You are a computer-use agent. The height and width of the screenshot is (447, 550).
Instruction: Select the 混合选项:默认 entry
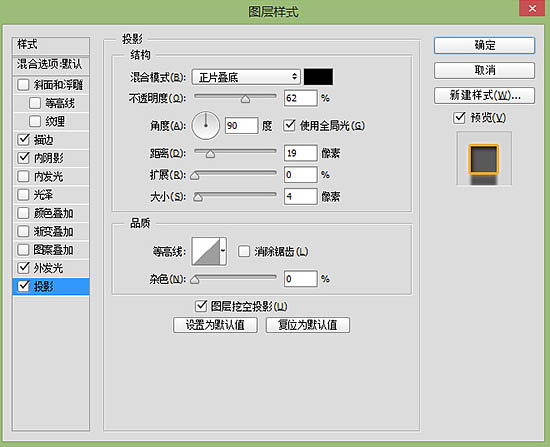point(51,64)
